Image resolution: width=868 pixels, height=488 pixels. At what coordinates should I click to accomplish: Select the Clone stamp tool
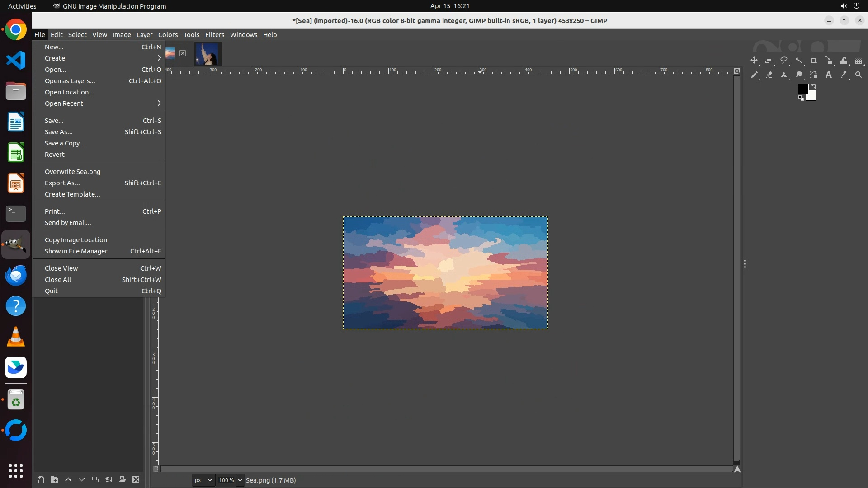pos(784,75)
